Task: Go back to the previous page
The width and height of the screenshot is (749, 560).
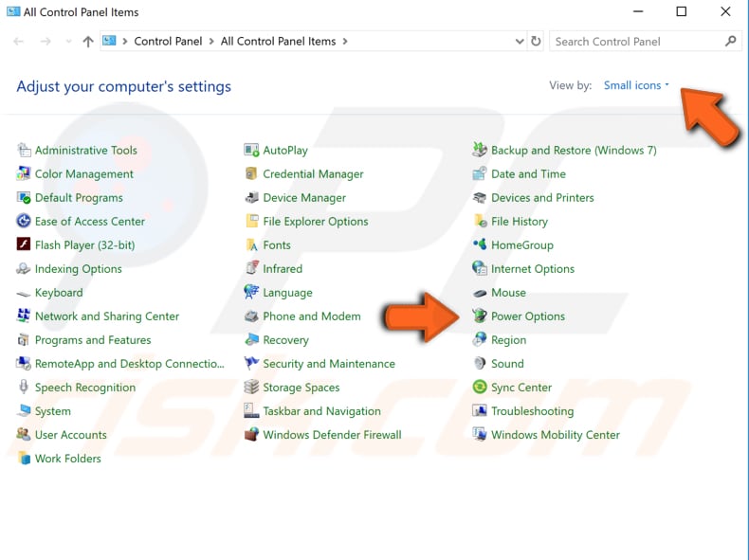Action: [x=19, y=42]
